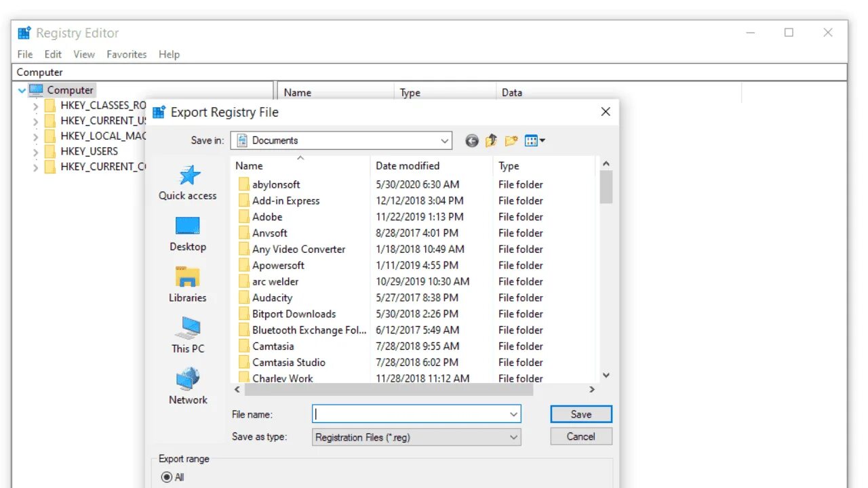Click the Bitport Downloads folder icon

pyautogui.click(x=244, y=314)
